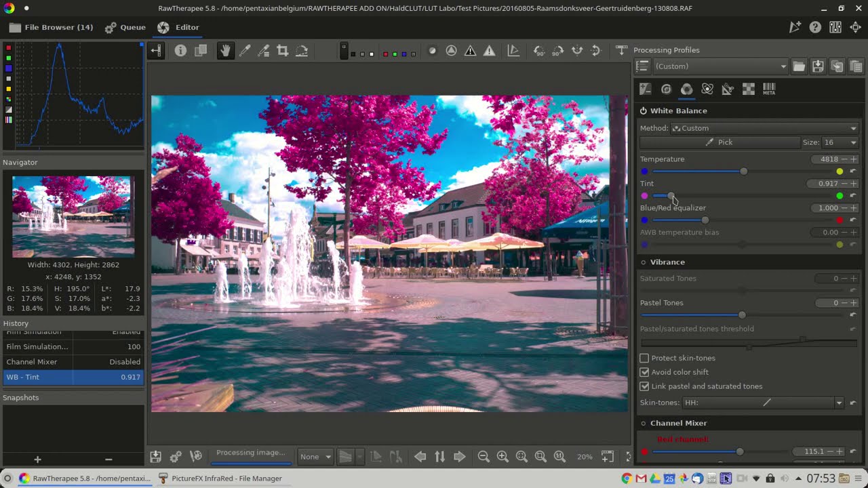Open the Metadata tab
The height and width of the screenshot is (488, 868).
[x=769, y=89]
